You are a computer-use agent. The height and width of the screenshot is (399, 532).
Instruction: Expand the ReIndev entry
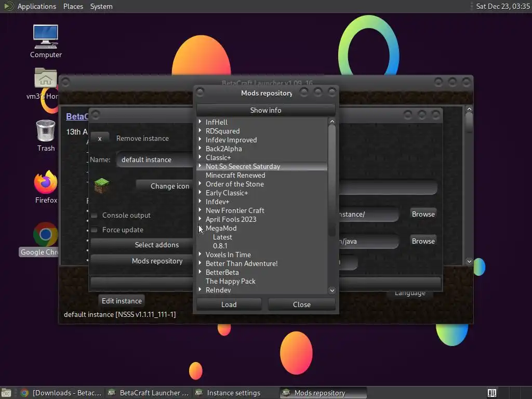(200, 289)
